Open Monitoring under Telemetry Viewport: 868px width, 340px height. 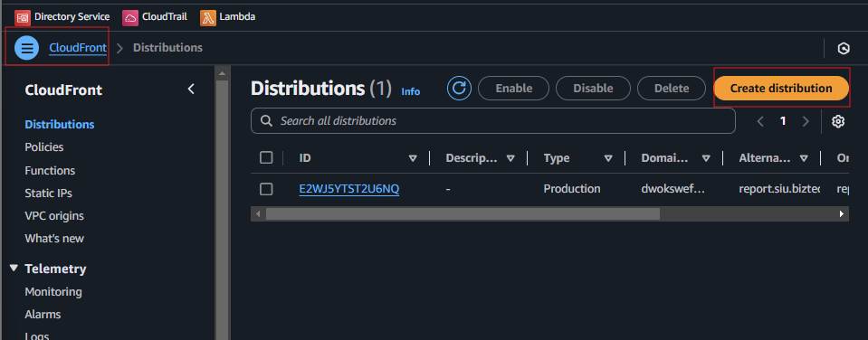(x=53, y=292)
